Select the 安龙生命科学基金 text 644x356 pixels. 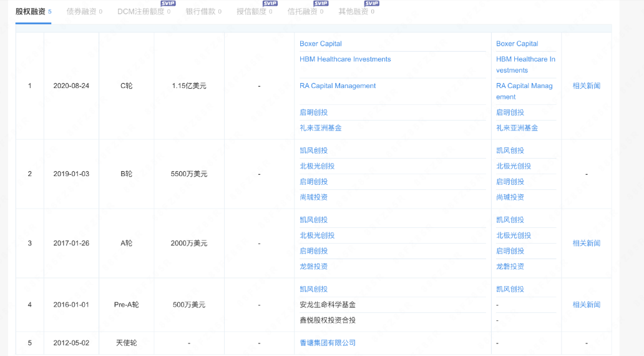[x=328, y=305]
